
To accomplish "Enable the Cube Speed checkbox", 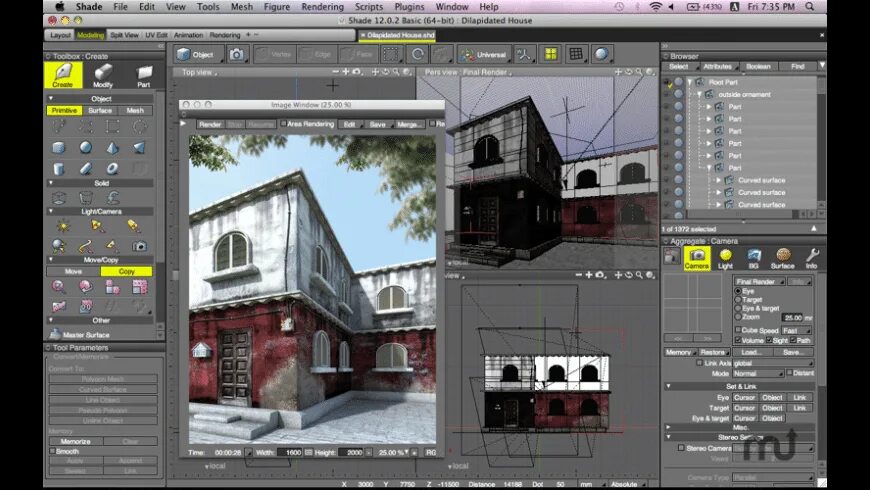I will pyautogui.click(x=737, y=330).
